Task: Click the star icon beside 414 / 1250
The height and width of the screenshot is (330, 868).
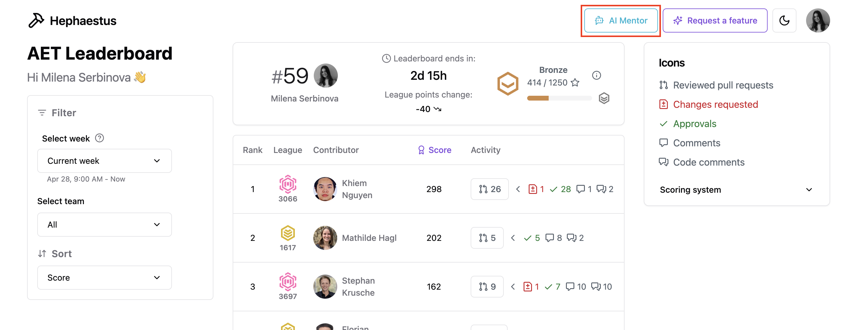Action: (x=575, y=82)
